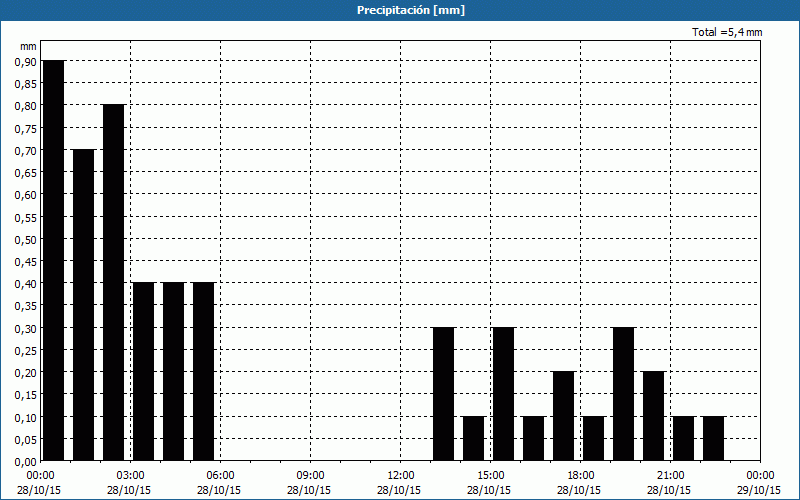Click the 29/10/15 date label
The height and width of the screenshot is (500, 800).
pos(758,490)
